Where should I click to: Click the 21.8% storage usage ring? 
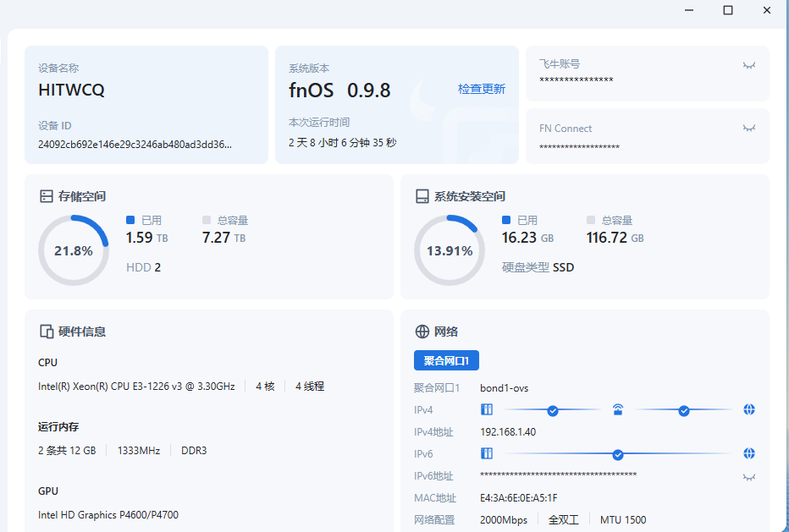pos(74,250)
